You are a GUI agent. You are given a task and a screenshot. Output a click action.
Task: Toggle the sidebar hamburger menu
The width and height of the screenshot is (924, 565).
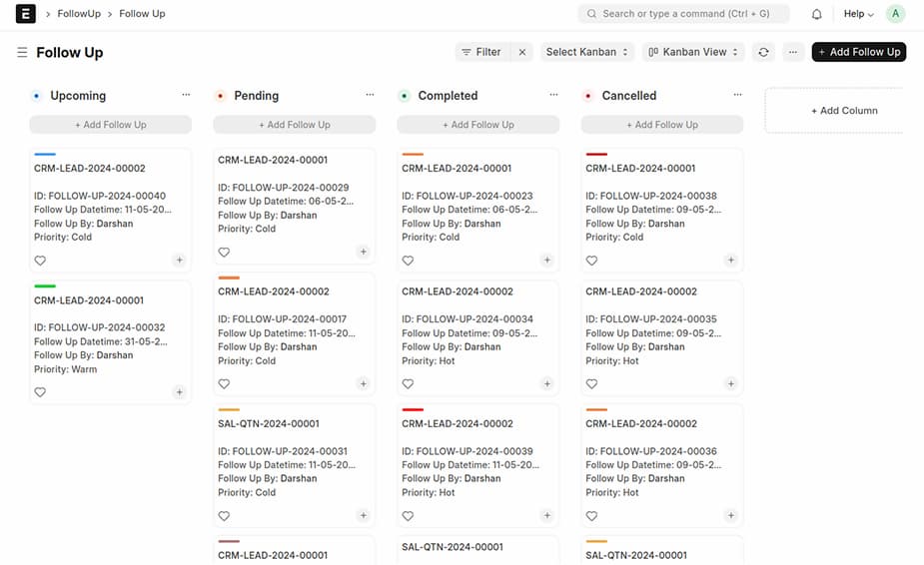(x=22, y=53)
